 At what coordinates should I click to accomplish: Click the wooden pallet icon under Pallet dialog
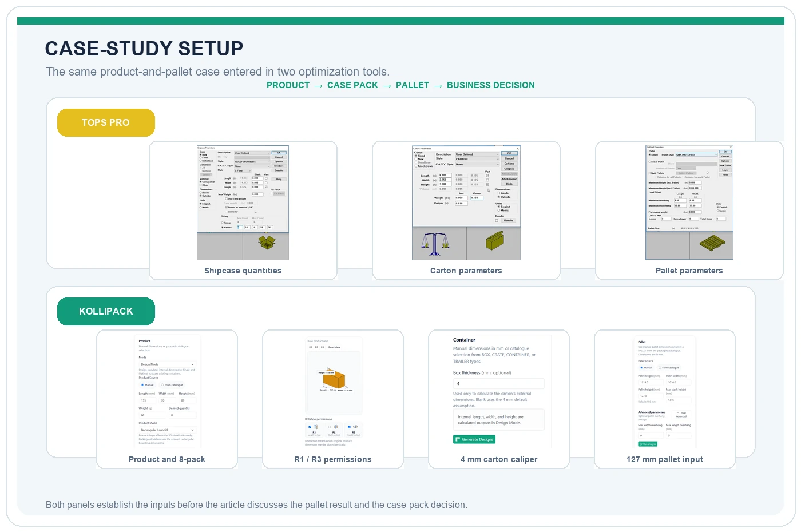[x=712, y=243]
